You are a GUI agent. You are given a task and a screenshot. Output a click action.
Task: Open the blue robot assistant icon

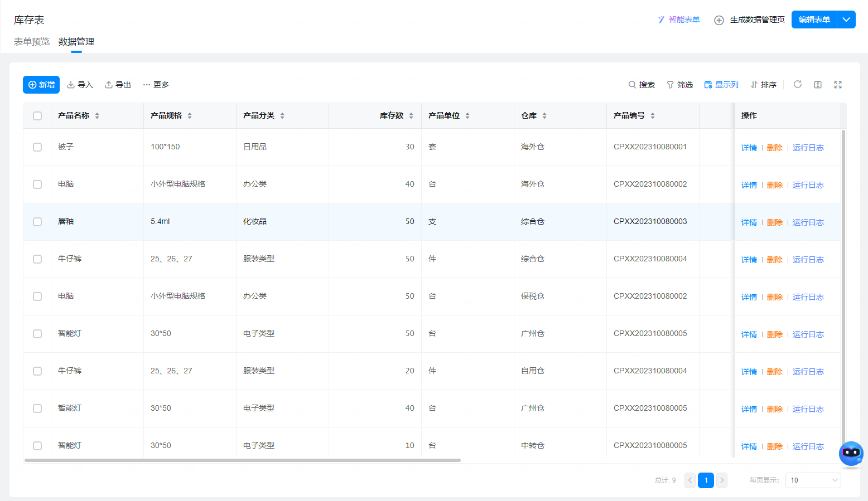[x=851, y=453]
